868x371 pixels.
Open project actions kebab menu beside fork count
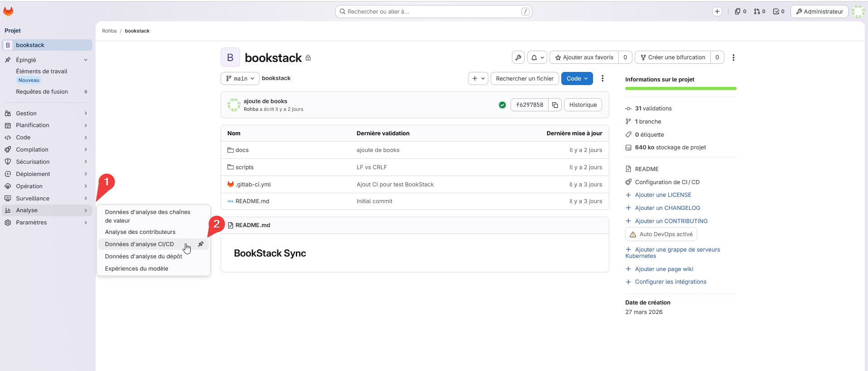(x=733, y=57)
